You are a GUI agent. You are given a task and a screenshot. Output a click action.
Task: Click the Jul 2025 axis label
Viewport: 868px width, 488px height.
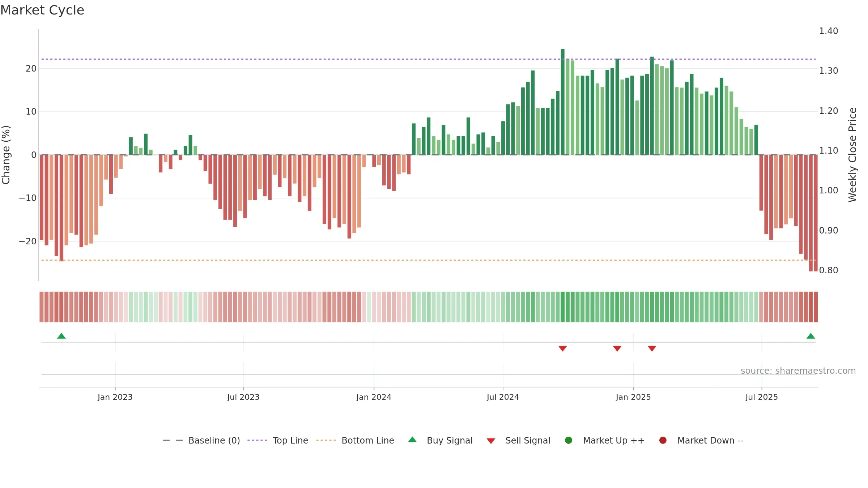(762, 397)
